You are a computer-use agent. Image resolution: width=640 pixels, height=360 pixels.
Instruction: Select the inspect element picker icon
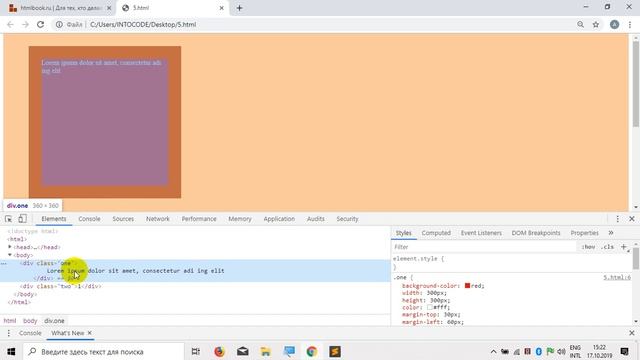point(8,219)
